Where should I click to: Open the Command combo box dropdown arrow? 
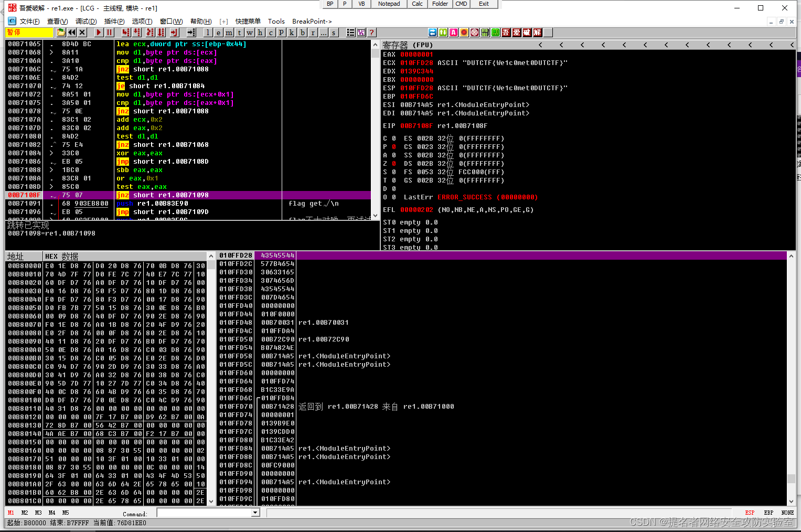[255, 513]
